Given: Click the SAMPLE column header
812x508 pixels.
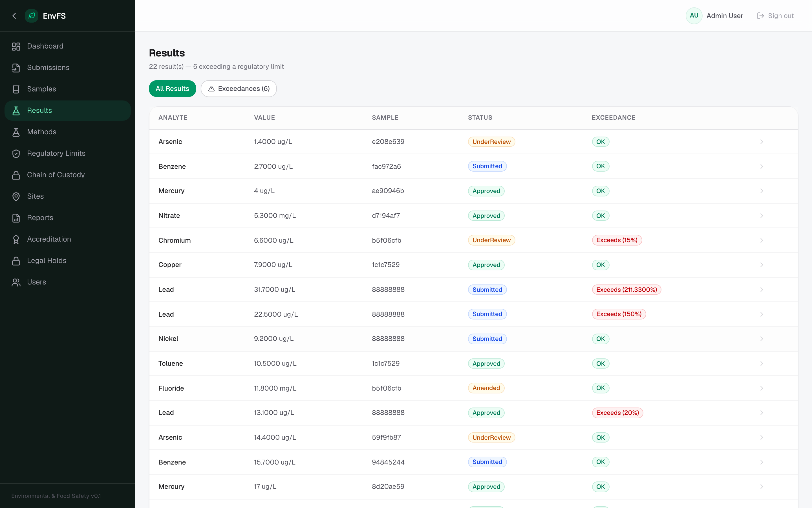Looking at the screenshot, I should (385, 118).
